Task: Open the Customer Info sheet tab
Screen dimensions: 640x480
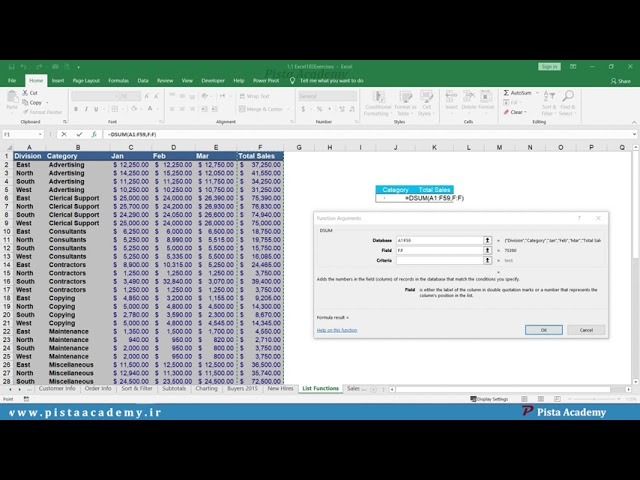Action: click(x=57, y=389)
